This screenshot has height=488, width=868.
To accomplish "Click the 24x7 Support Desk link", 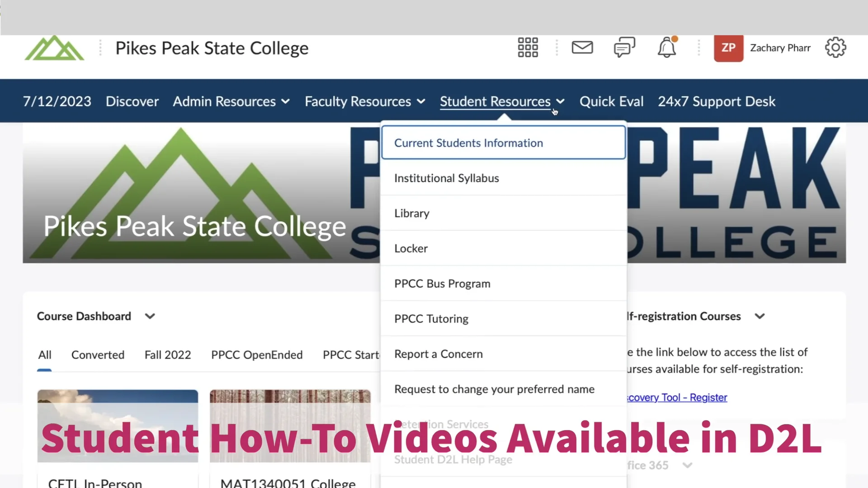I will click(717, 101).
